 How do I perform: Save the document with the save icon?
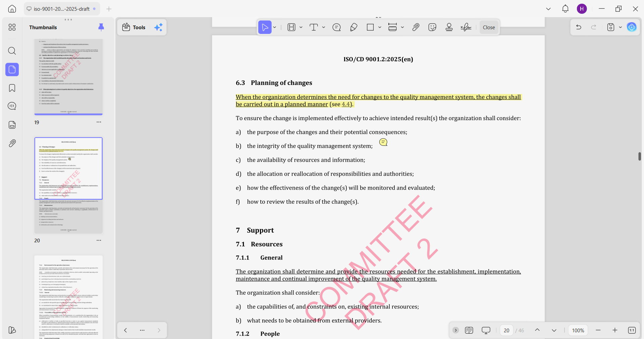pyautogui.click(x=611, y=27)
